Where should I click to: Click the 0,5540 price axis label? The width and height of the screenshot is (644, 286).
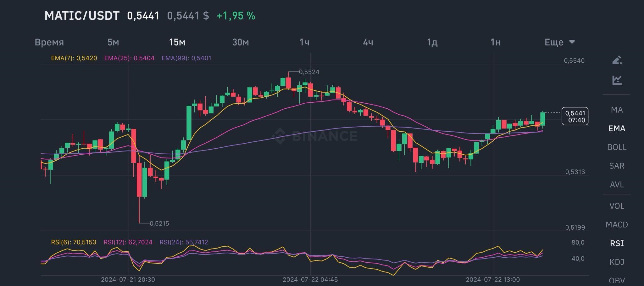tap(574, 61)
